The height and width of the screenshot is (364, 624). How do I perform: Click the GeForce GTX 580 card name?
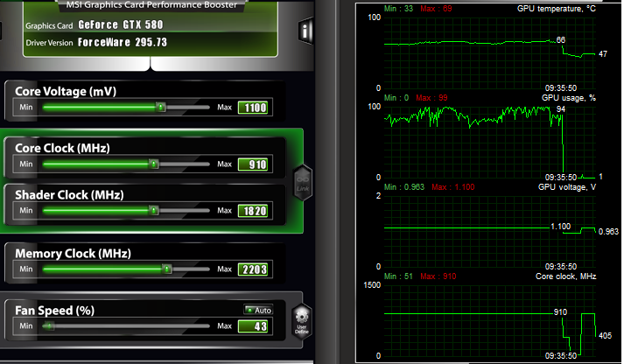[121, 24]
